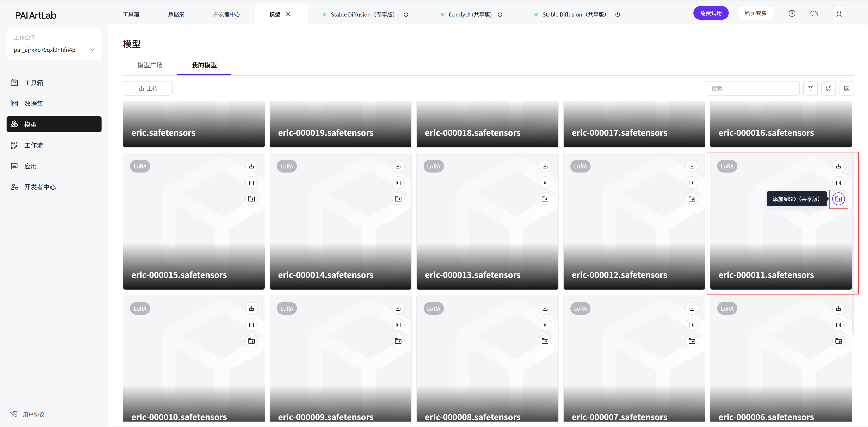This screenshot has height=427, width=868.
Task: Switch language with the CN selector
Action: [x=814, y=14]
